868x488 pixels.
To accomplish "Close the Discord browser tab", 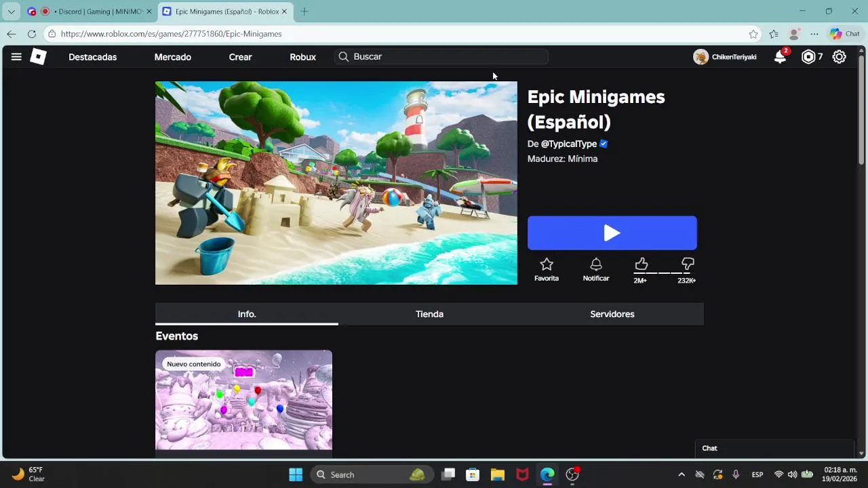I will 149,12.
